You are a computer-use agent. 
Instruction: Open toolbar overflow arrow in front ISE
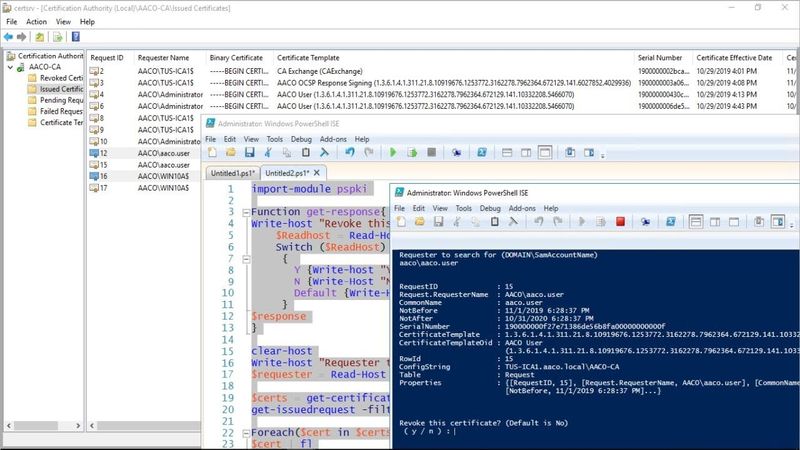[792, 224]
